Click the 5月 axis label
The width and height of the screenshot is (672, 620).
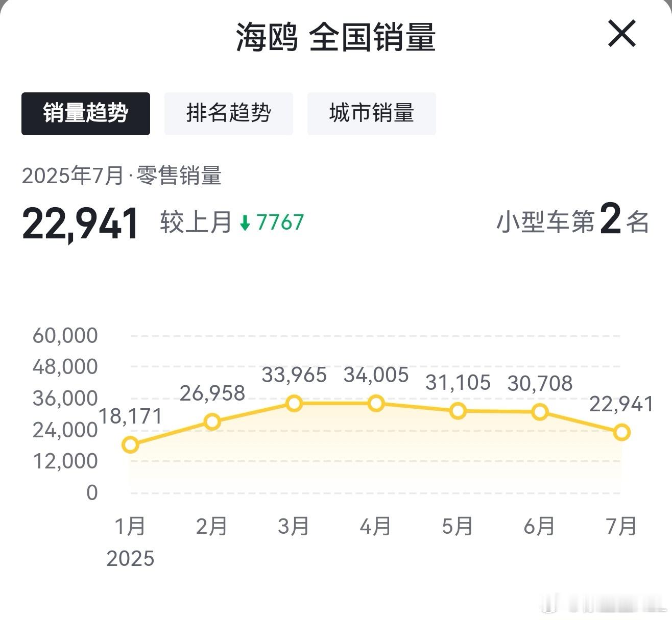pos(458,526)
